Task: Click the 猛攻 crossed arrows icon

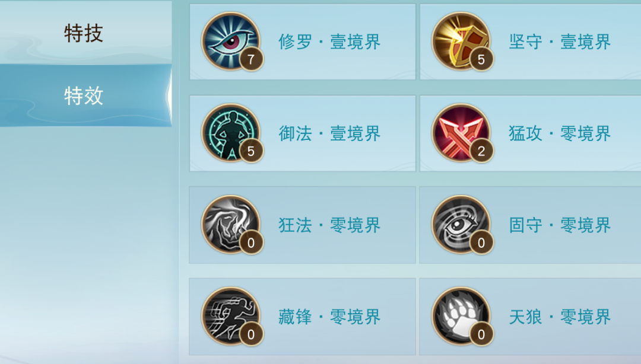Action: tap(461, 132)
